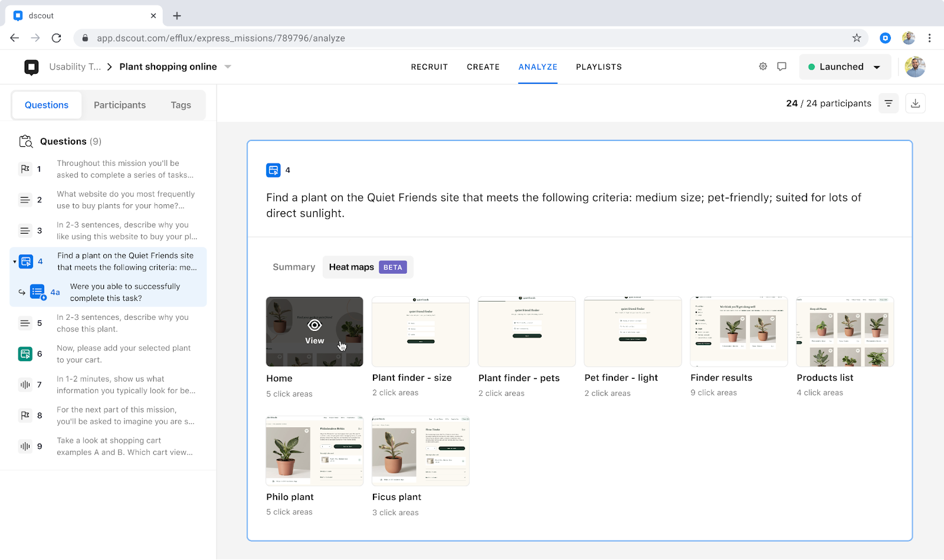This screenshot has width=944, height=560.
Task: Click the list icon for question 4a
Action: [38, 292]
